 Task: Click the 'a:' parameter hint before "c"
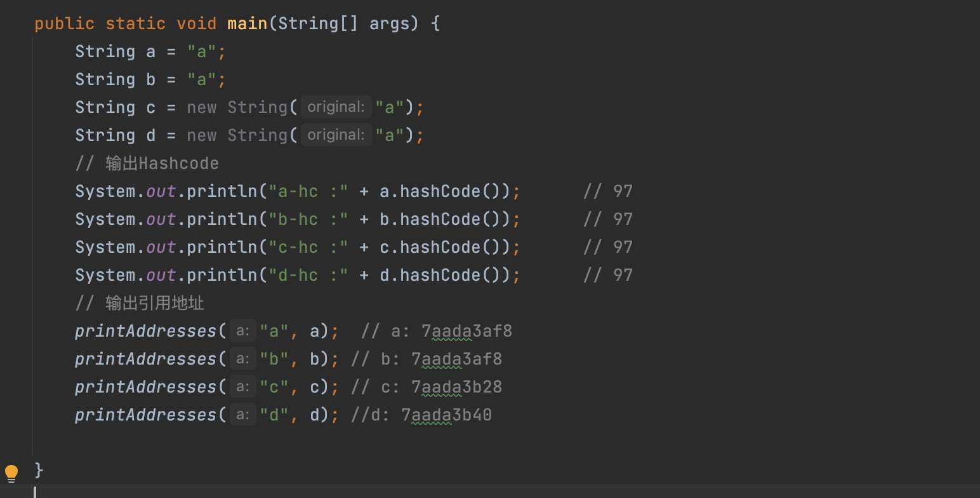[x=242, y=386]
